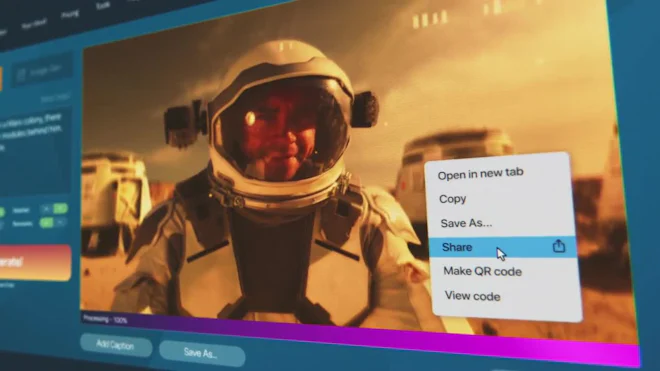Select the orange tab left of Image Gen
Image resolution: width=660 pixels, height=371 pixels.
pyautogui.click(x=1, y=78)
